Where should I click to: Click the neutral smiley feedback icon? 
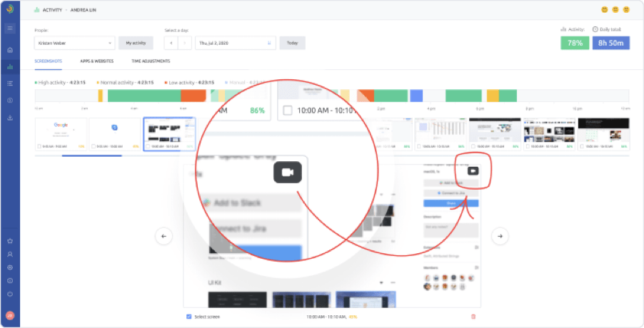click(615, 9)
